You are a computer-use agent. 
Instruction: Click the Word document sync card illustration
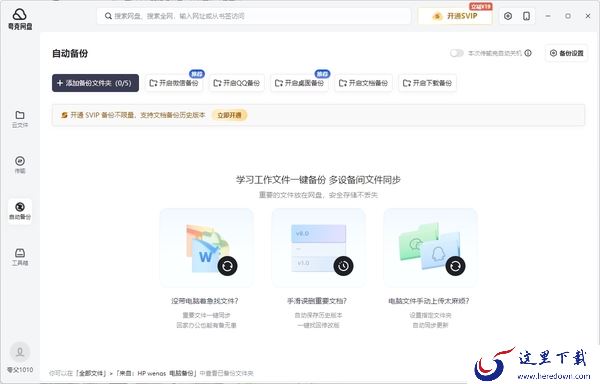pos(207,248)
